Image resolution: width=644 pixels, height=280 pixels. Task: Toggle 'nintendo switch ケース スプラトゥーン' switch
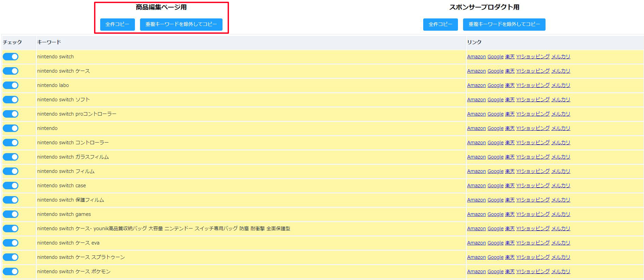coord(11,257)
